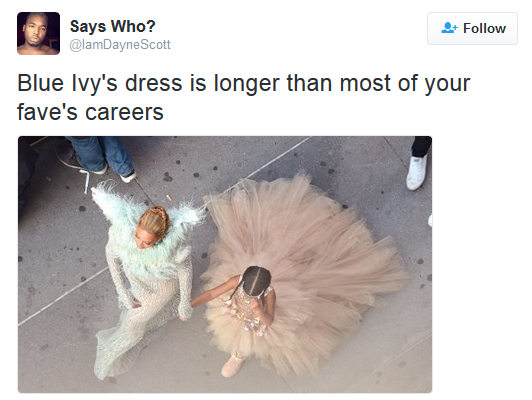The height and width of the screenshot is (400, 532).
Task: Click the white sneaker at photo's edge
Action: tap(417, 172)
